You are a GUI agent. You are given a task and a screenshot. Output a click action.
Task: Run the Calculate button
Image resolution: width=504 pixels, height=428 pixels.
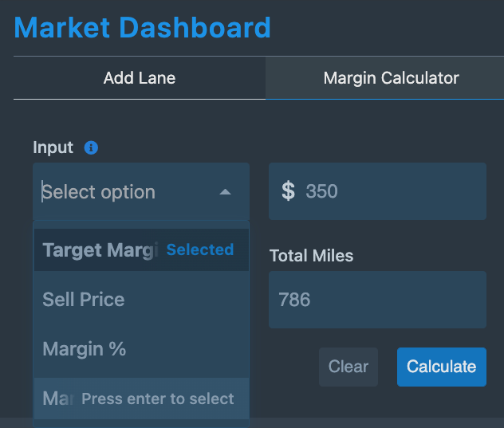[442, 367]
